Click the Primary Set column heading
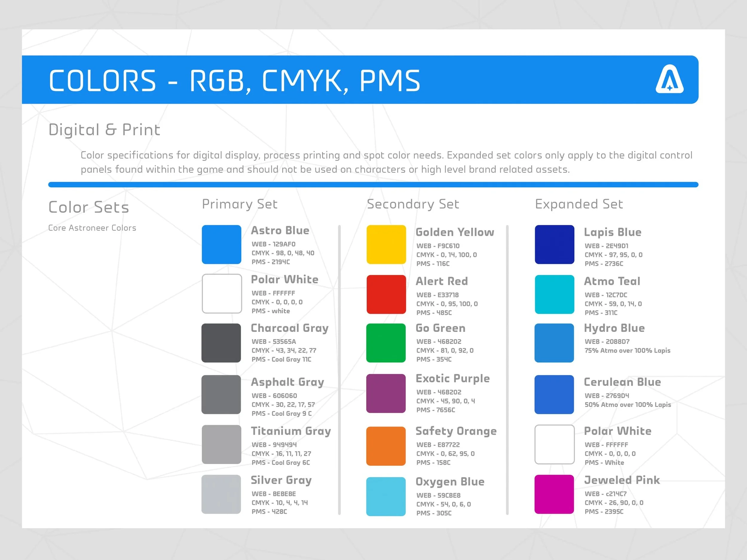 [x=239, y=204]
